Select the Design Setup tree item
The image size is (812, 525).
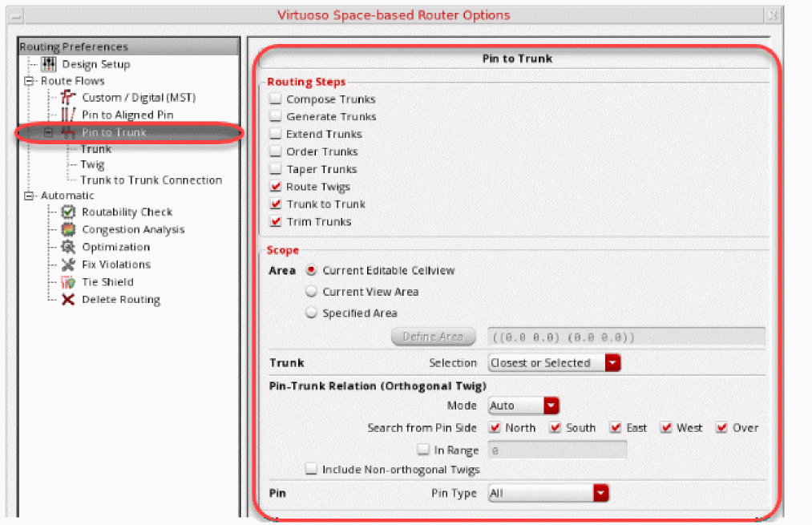click(x=96, y=64)
